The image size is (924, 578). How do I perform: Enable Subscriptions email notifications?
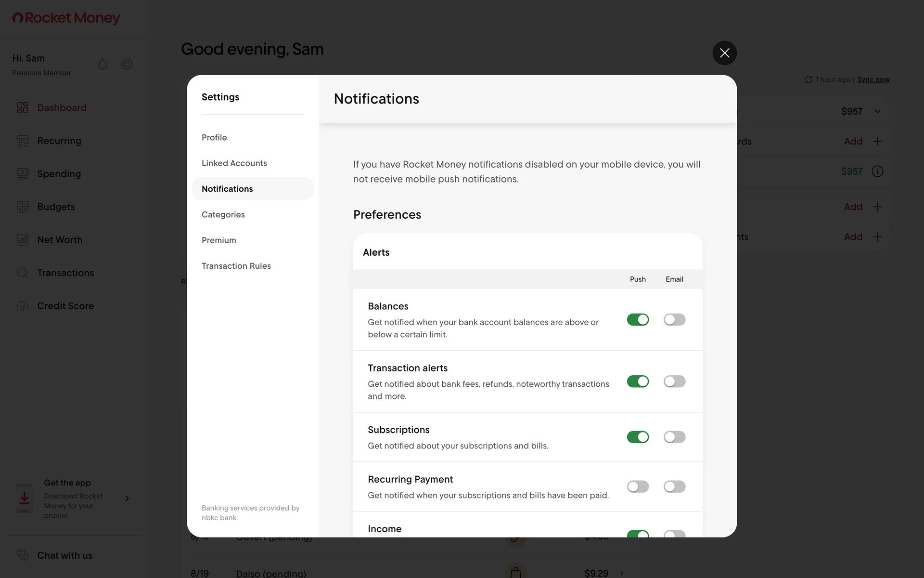click(x=674, y=437)
